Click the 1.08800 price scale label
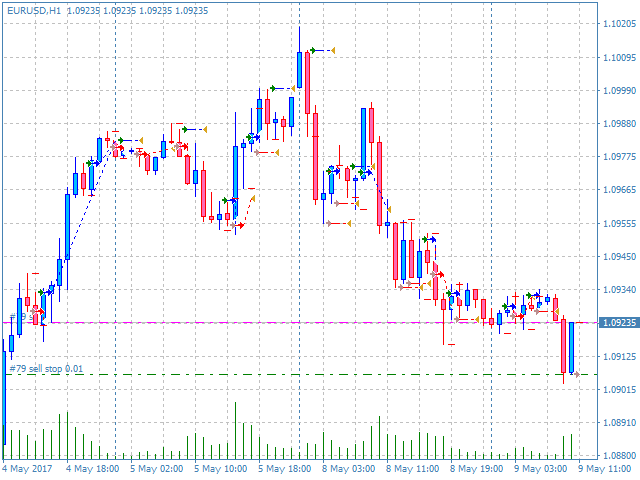The image size is (640, 480). pyautogui.click(x=619, y=455)
